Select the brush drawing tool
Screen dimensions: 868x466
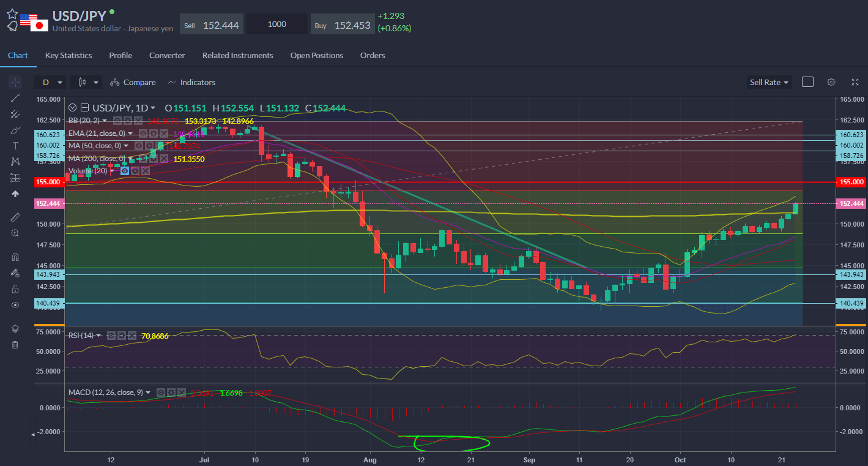pos(15,130)
